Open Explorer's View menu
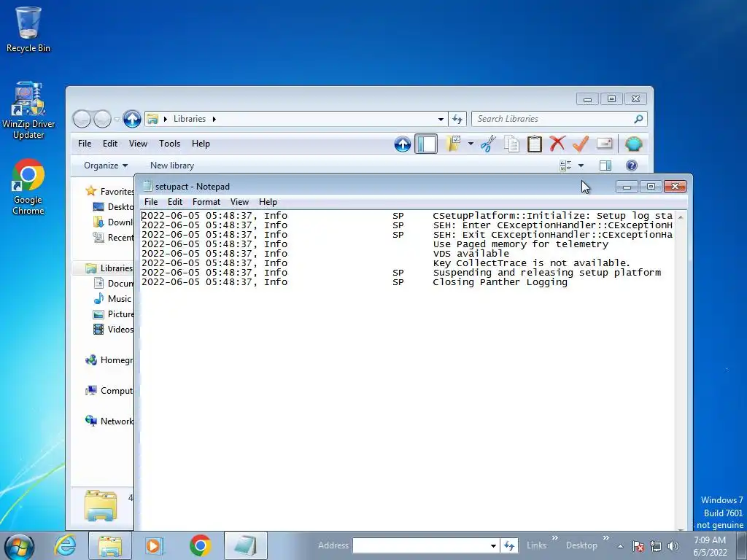 coord(138,144)
